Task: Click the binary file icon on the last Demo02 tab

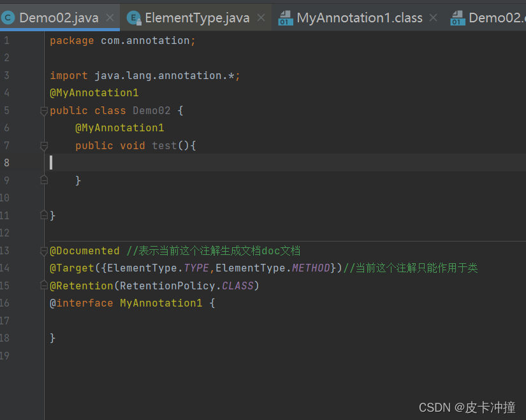Action: [458, 18]
